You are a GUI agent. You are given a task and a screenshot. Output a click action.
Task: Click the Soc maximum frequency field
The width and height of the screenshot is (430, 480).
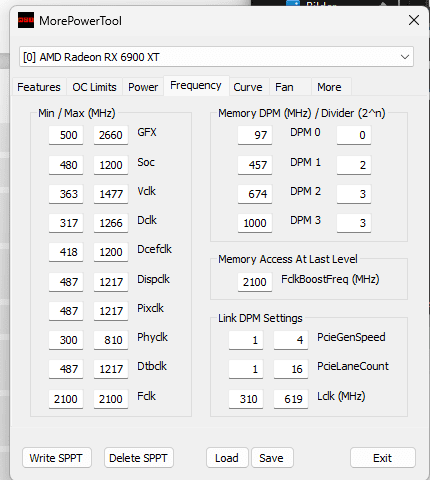click(x=111, y=165)
